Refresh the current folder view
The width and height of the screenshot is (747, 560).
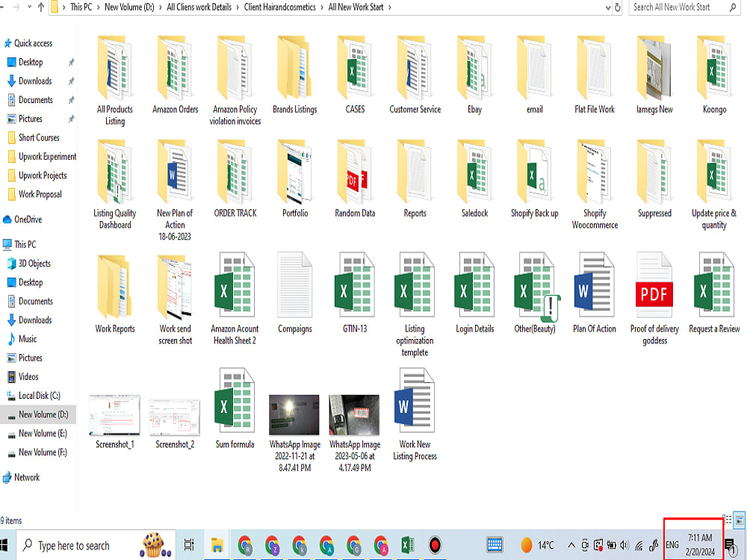tap(618, 7)
